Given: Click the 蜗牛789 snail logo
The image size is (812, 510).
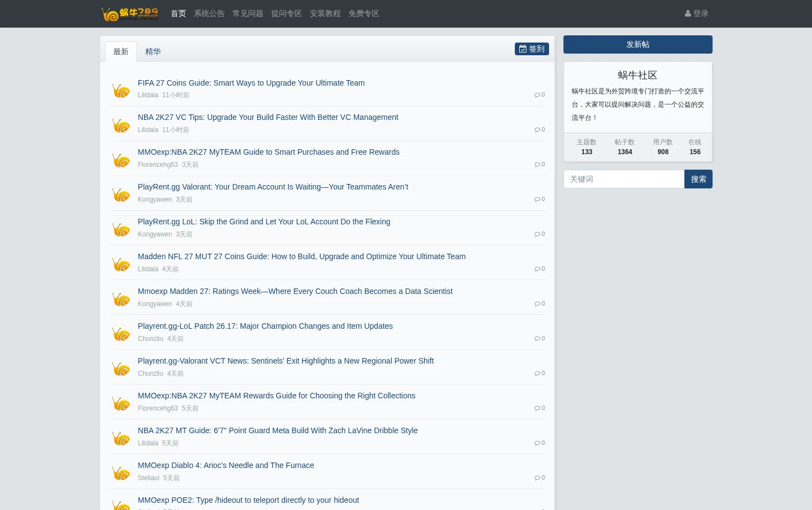Looking at the screenshot, I should [x=130, y=14].
